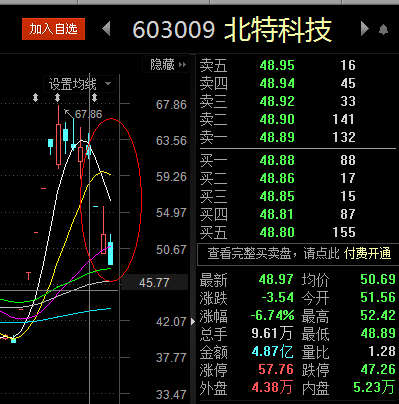
Task: Select 卖一 price 48.89
Action: (x=277, y=137)
